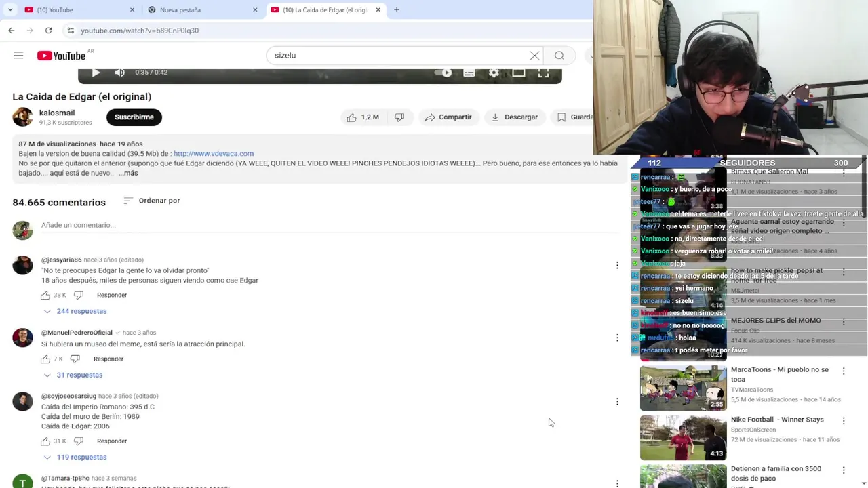Expand the 244 respuestas replies
The image size is (868, 488).
pos(75,311)
